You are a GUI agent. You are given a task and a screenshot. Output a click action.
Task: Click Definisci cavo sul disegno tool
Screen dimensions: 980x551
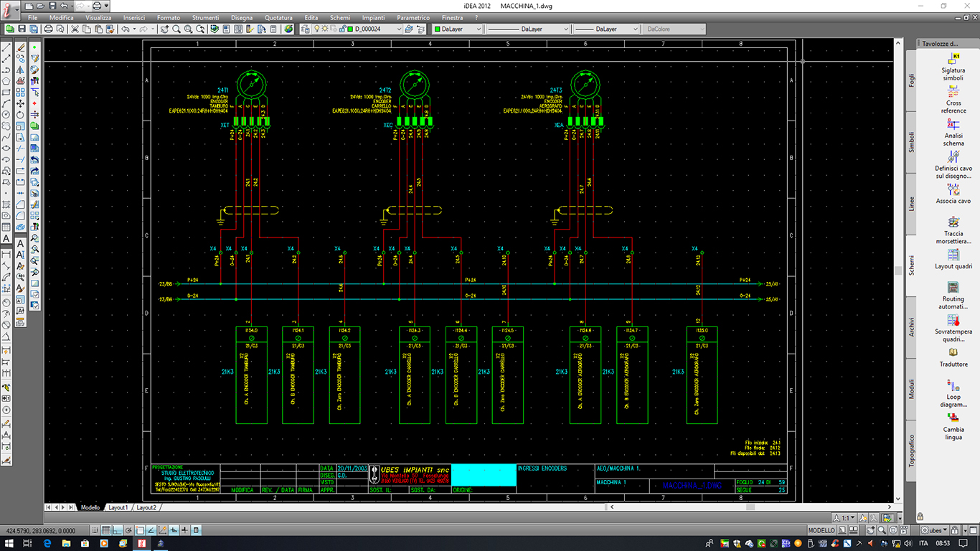(x=953, y=164)
